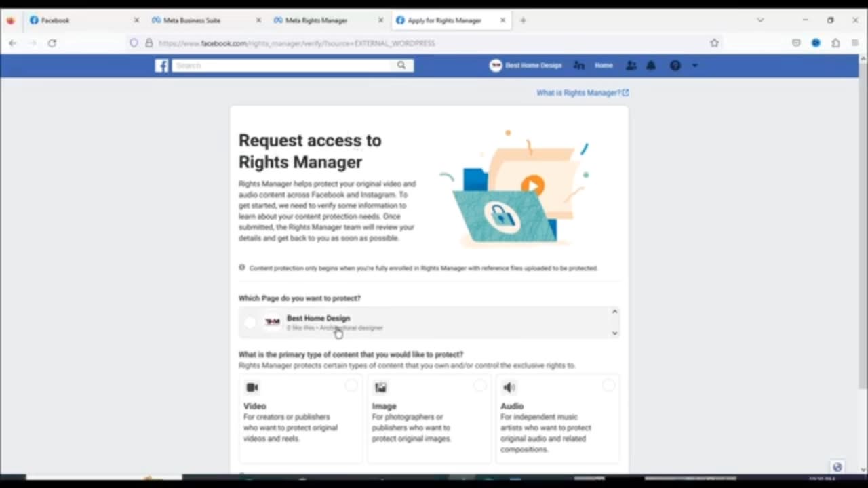Viewport: 868px width, 488px height.
Task: Bookmark this page with the star icon
Action: 714,43
